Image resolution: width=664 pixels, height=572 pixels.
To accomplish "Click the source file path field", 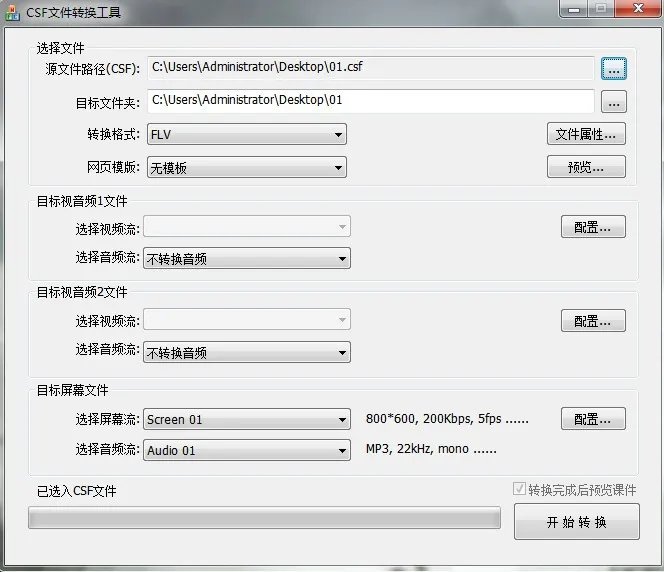I will click(x=371, y=68).
